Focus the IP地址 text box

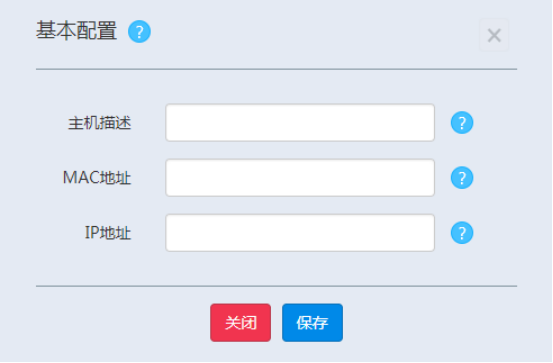pyautogui.click(x=300, y=233)
